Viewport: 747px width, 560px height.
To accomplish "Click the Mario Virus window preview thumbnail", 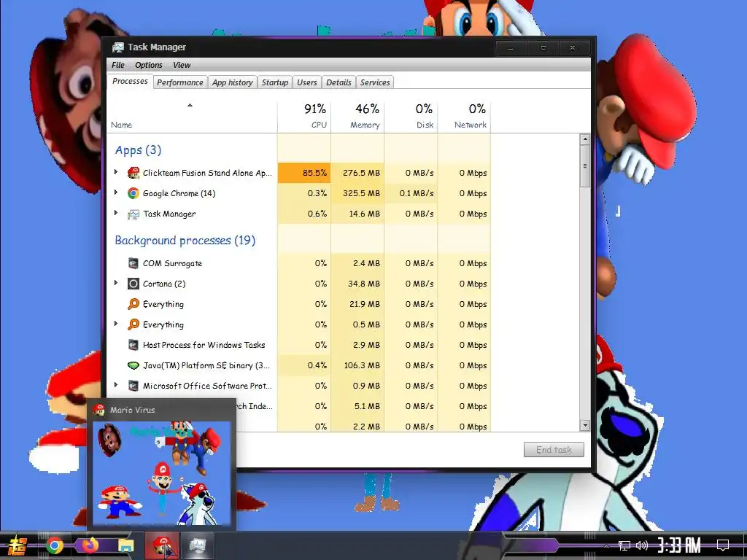I will click(x=161, y=472).
